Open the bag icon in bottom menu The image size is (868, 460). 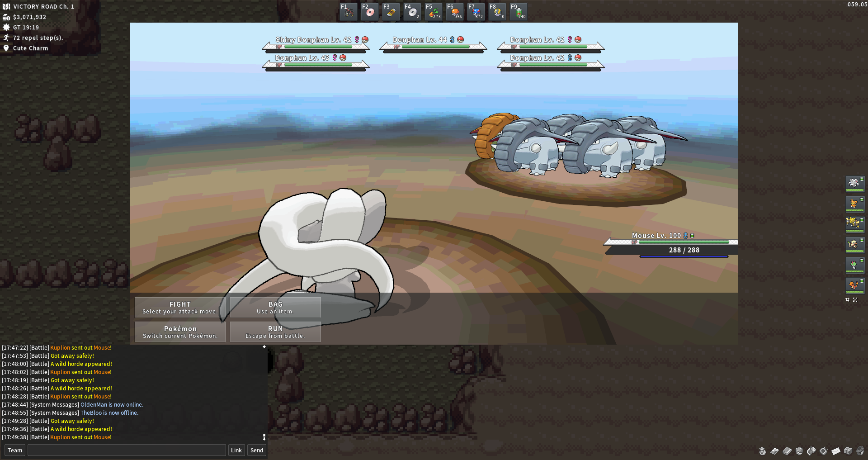pos(762,451)
